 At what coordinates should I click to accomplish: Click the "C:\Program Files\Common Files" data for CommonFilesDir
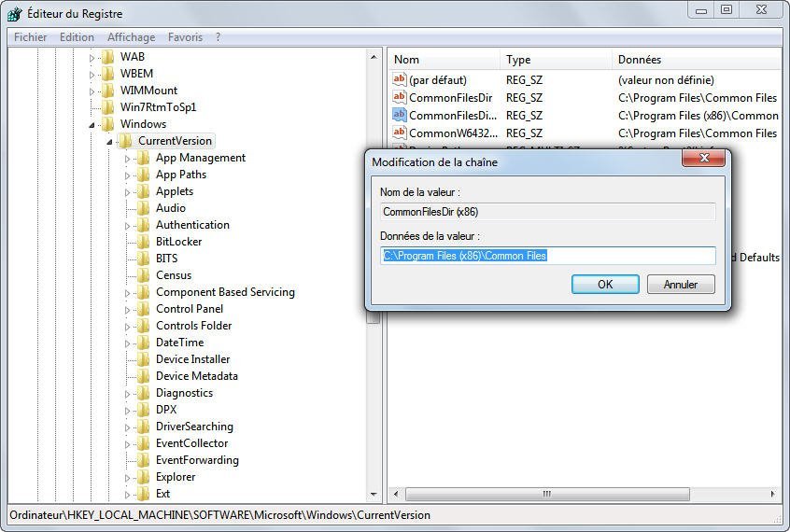coord(698,98)
